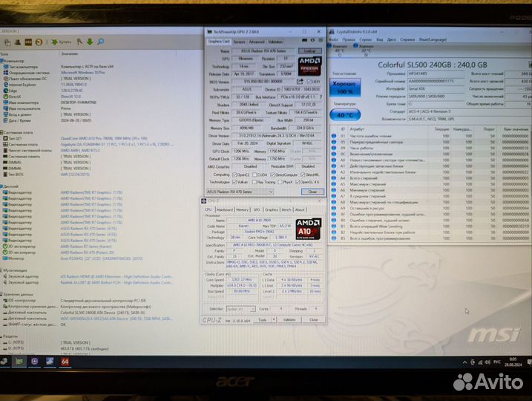Click the Close button in GPU-Z

(x=312, y=192)
